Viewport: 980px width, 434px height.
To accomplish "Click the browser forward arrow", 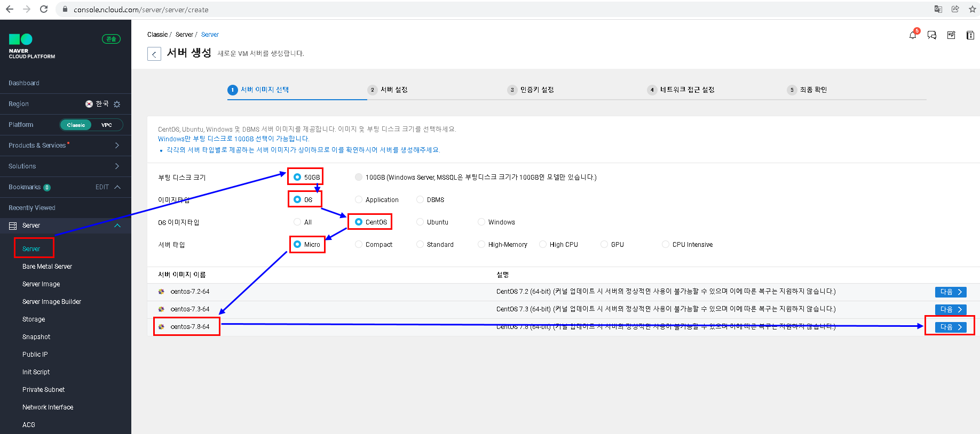I will 27,9.
